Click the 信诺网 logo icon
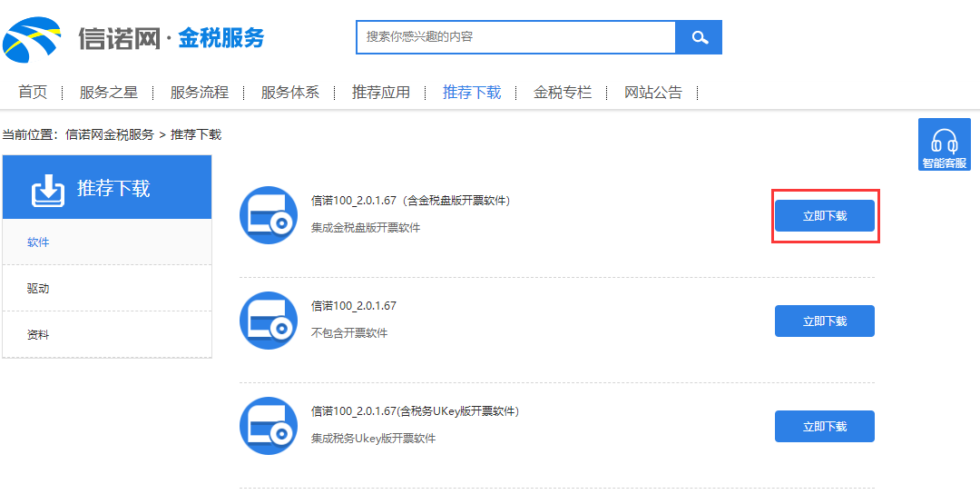This screenshot has height=494, width=980. click(31, 39)
